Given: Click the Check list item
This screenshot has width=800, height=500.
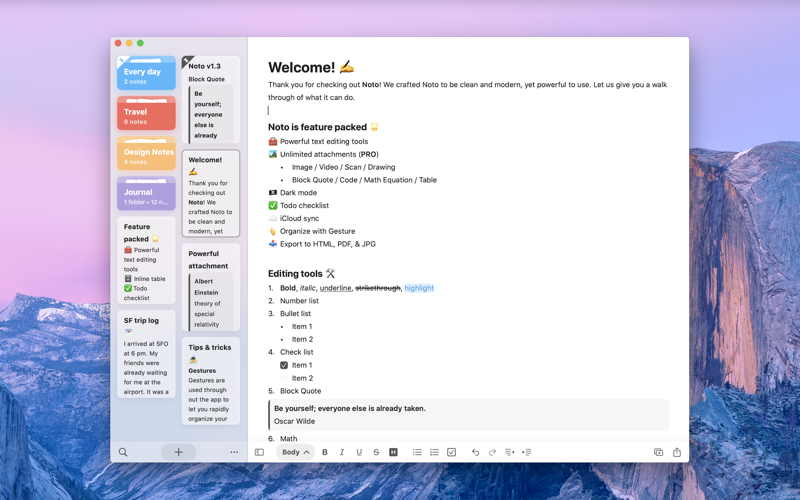Looking at the screenshot, I should 296,352.
